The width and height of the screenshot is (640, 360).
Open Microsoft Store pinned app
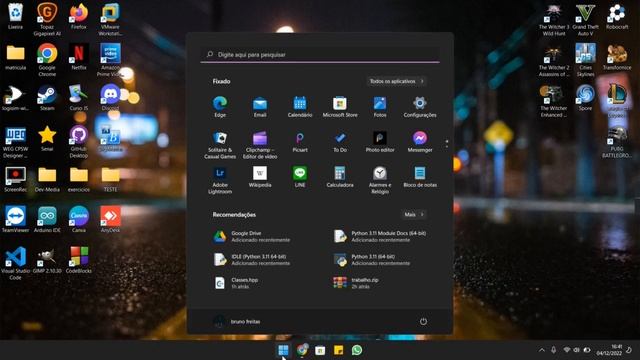(x=340, y=107)
